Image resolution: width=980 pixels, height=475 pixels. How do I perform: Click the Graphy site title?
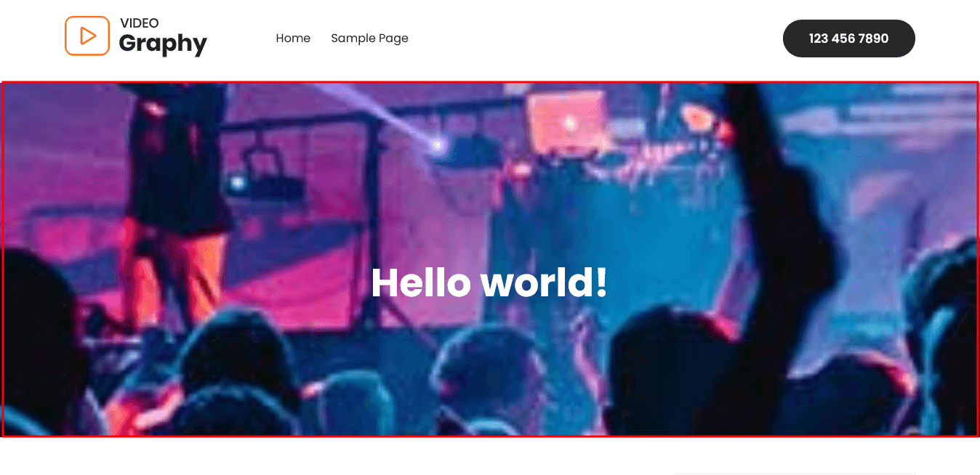[163, 44]
